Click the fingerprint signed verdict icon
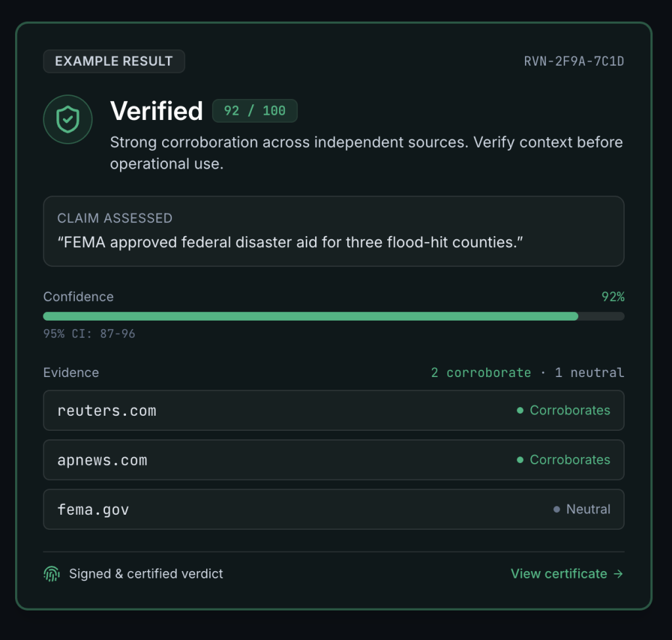This screenshot has width=672, height=640. click(x=52, y=574)
